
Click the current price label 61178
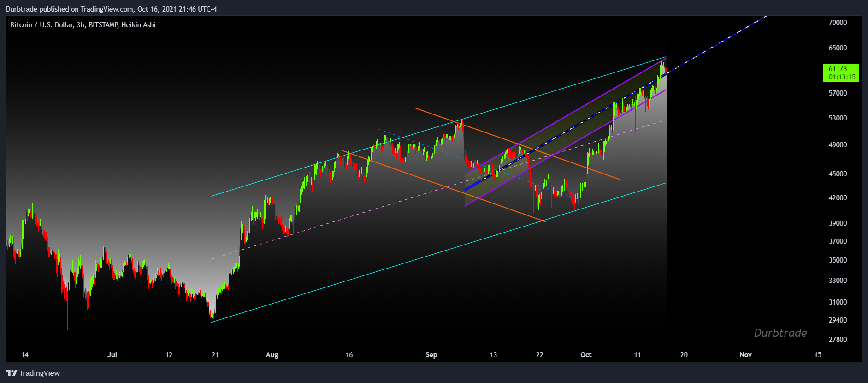click(838, 69)
